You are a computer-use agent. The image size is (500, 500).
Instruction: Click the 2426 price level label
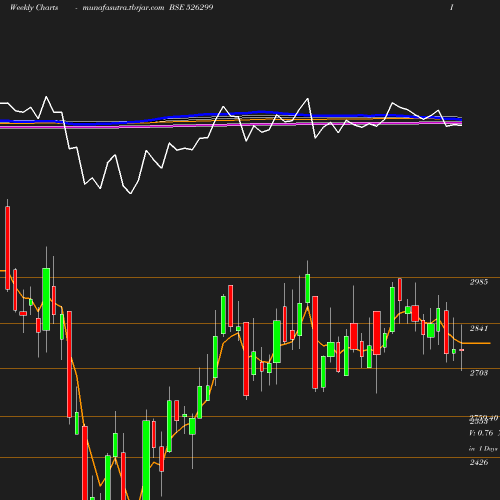pyautogui.click(x=479, y=462)
